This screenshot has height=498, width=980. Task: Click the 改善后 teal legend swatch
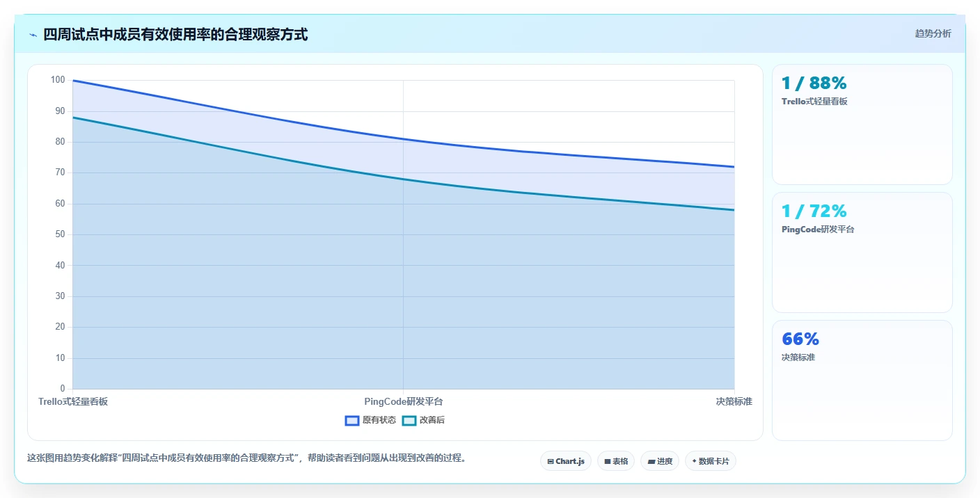[409, 420]
